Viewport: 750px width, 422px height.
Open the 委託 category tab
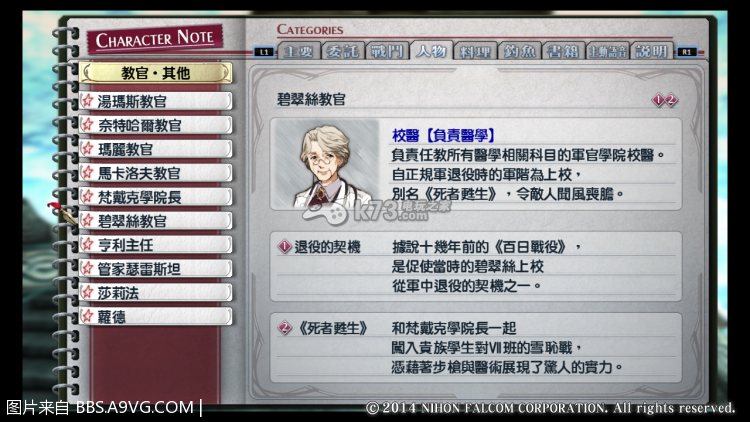[342, 51]
